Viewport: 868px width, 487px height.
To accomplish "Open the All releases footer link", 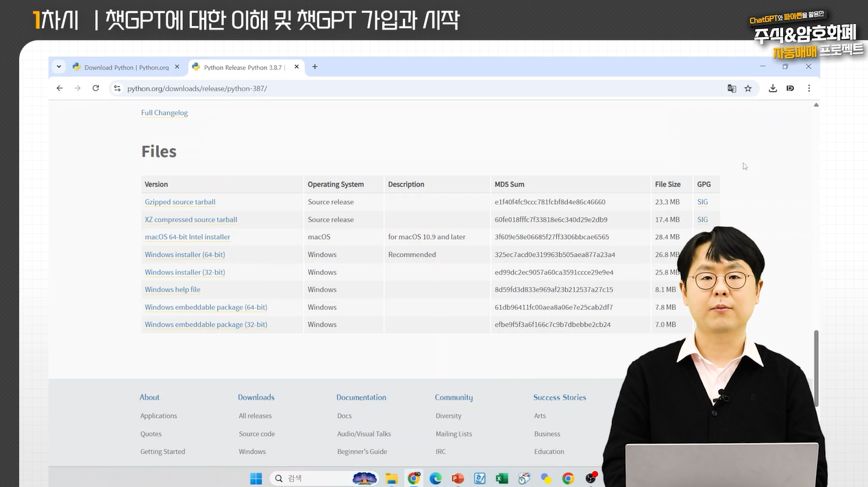I will pos(255,416).
